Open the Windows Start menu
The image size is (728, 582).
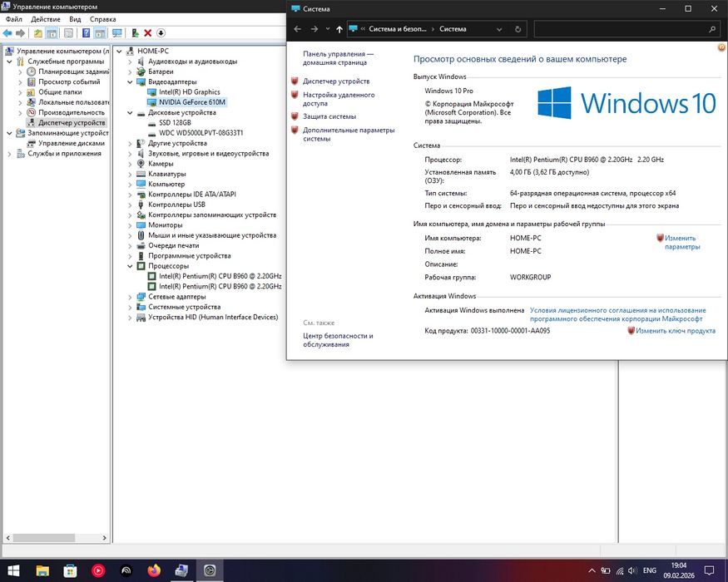coord(13,570)
